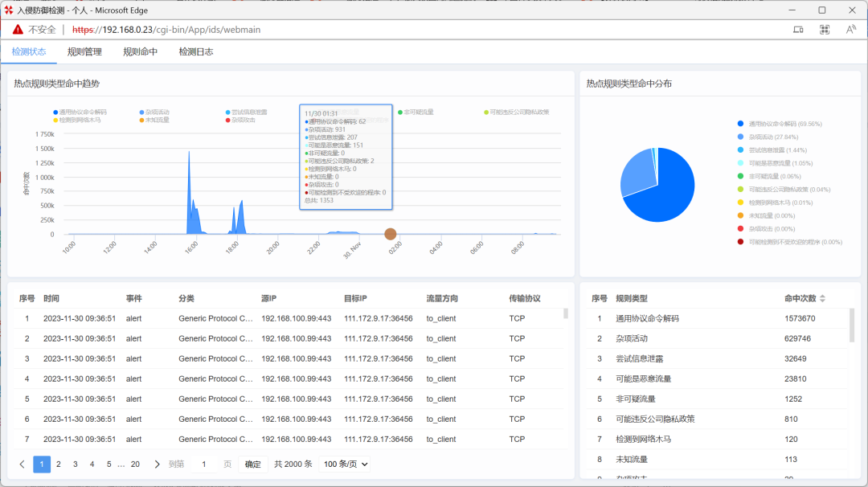Click 可能是恶意流量 row with 23810 hits
The image size is (868, 487).
click(x=717, y=379)
